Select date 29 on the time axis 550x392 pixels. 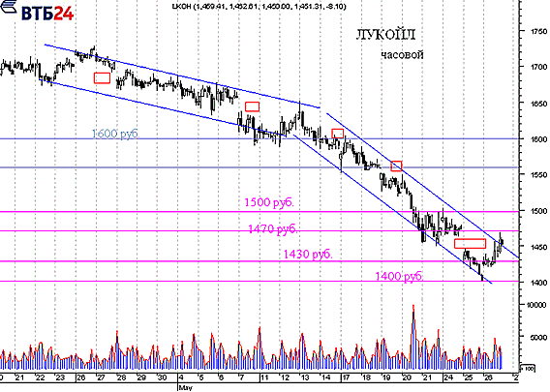click(141, 378)
